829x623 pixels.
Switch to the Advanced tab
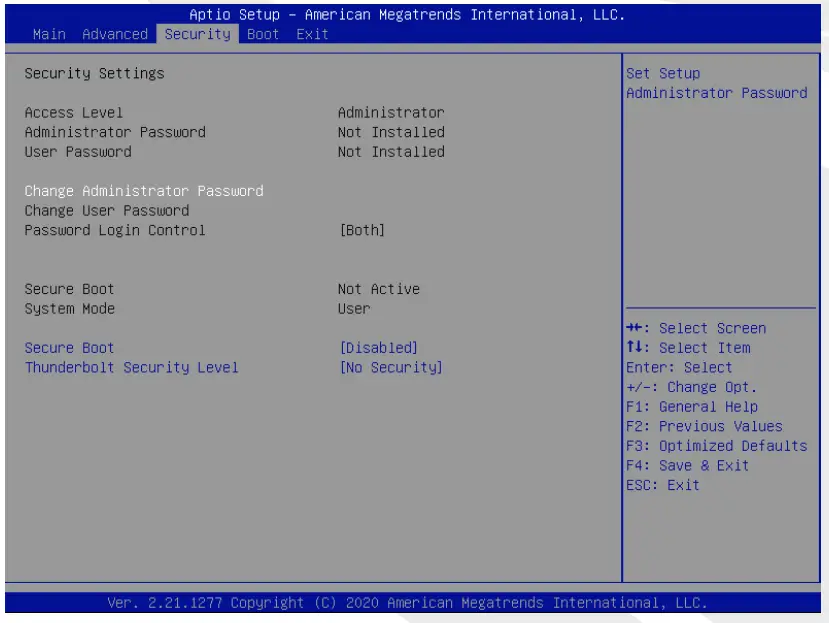(x=115, y=34)
